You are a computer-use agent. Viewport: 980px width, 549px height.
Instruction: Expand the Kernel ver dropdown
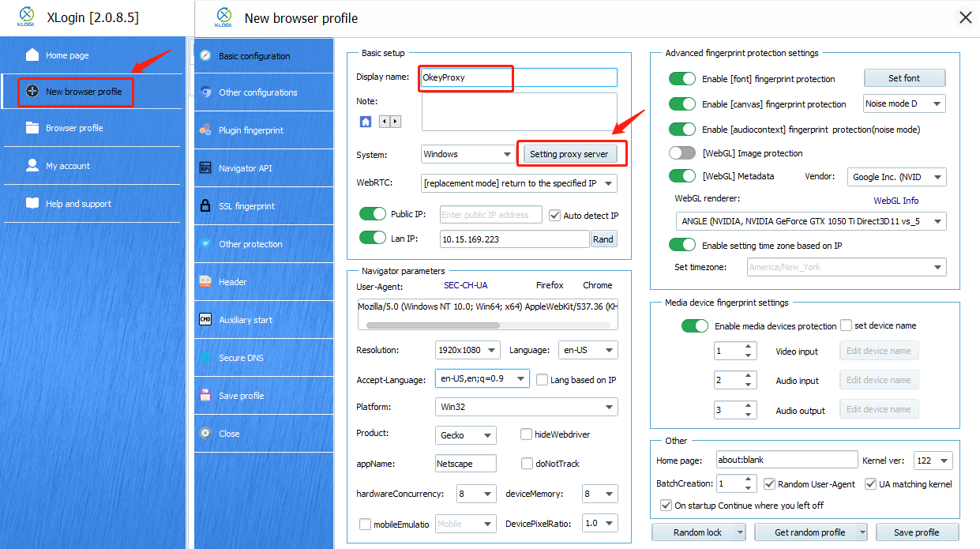[x=933, y=461]
